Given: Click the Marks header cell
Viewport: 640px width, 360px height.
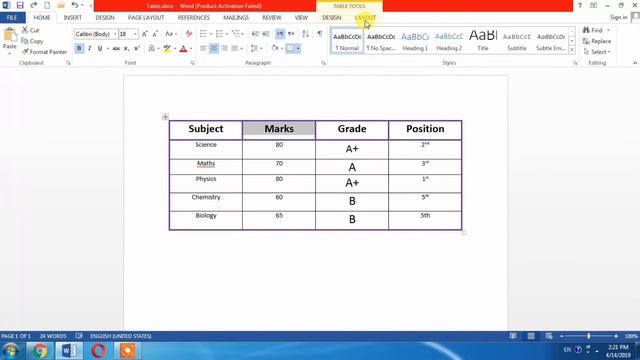Looking at the screenshot, I should pyautogui.click(x=279, y=129).
